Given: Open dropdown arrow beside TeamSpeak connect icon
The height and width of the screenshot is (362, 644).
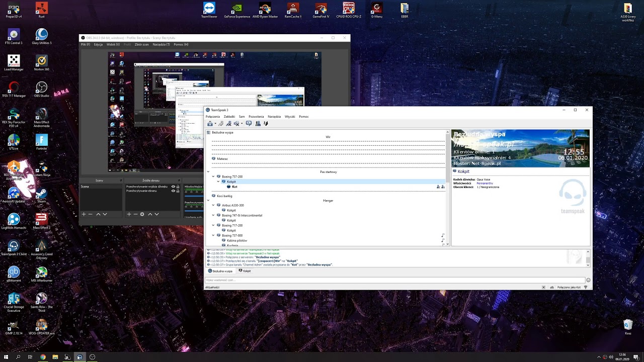Looking at the screenshot, I should pos(215,123).
